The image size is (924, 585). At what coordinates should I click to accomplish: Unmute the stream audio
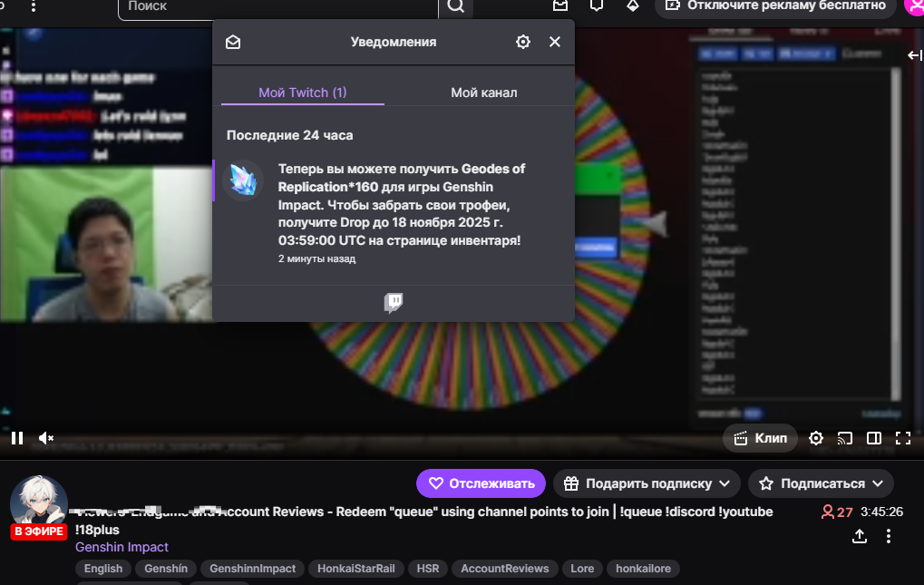[46, 438]
